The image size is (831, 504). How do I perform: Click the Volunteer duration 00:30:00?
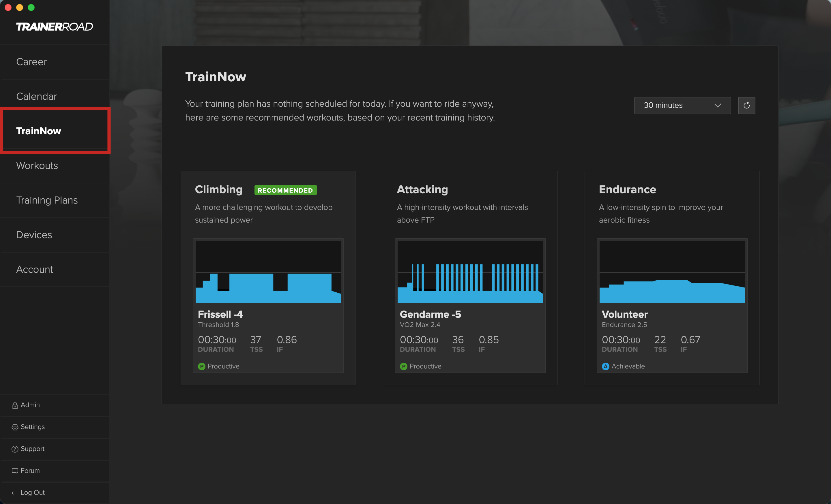(x=621, y=340)
